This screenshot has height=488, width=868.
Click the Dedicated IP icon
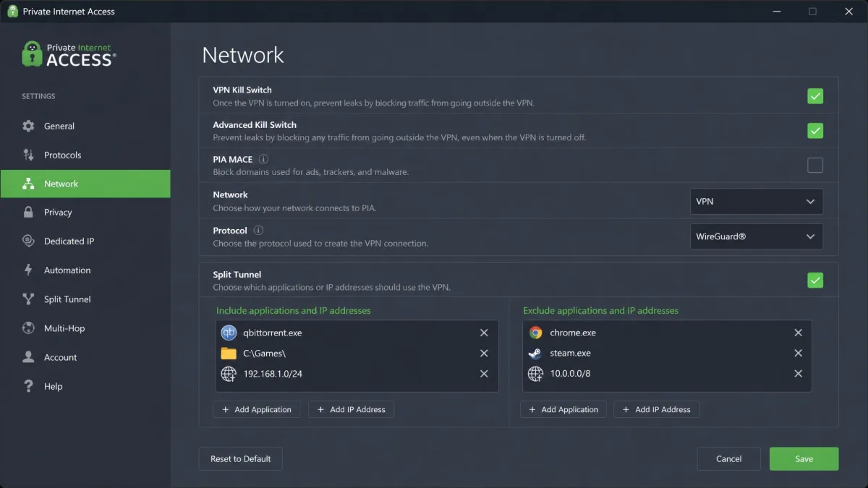coord(28,241)
